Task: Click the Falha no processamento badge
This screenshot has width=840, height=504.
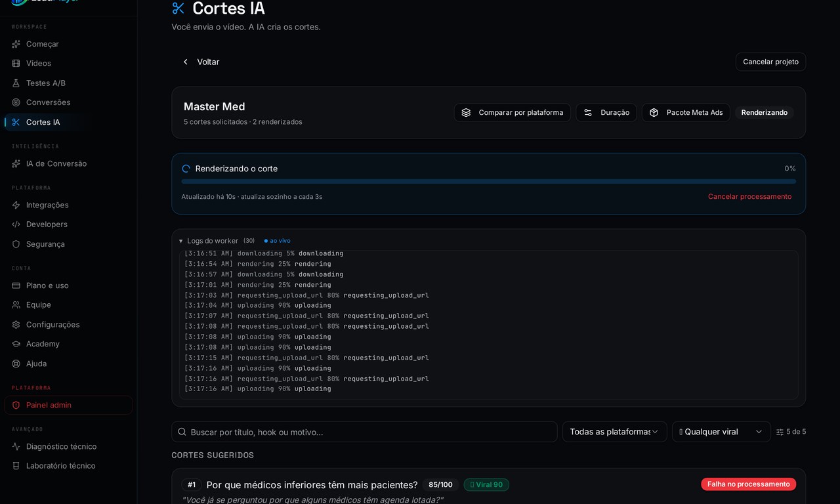Action: click(x=748, y=484)
